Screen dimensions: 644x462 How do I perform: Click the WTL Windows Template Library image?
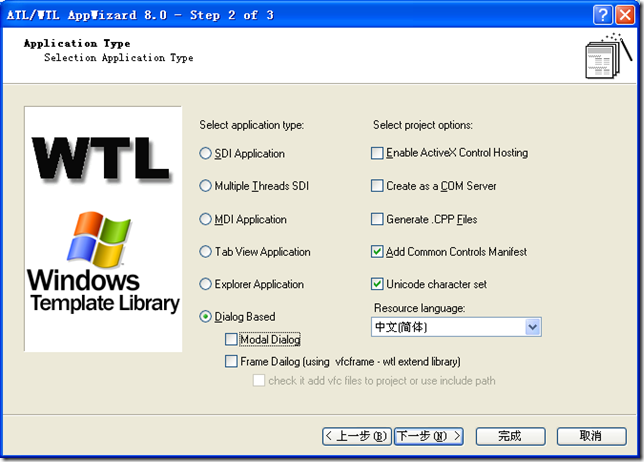[x=103, y=229]
